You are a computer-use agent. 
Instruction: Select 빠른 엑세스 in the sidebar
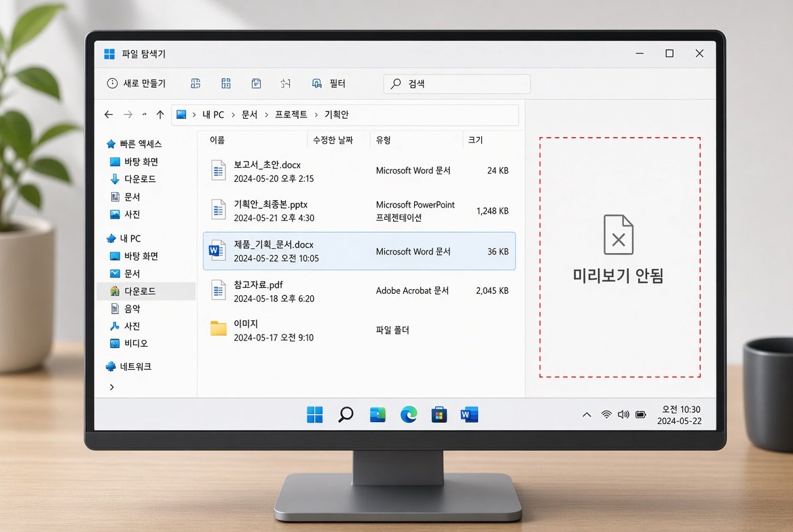coord(134,144)
